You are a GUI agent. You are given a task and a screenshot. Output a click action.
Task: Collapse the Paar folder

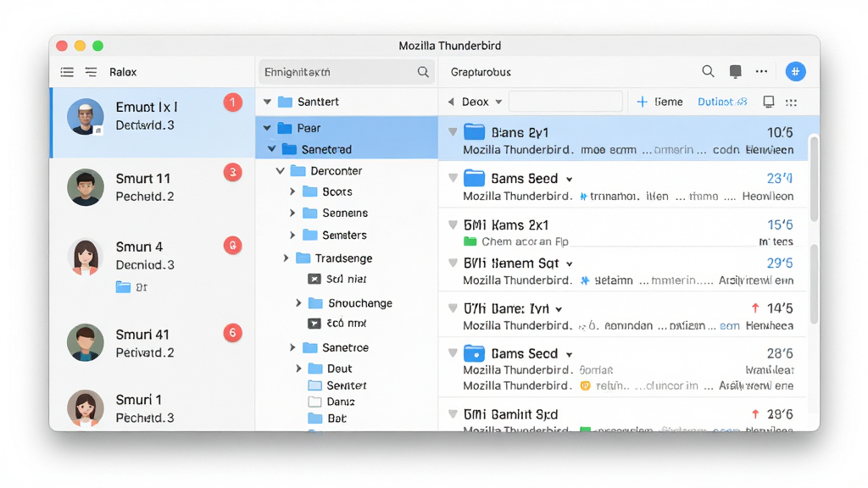coord(267,128)
